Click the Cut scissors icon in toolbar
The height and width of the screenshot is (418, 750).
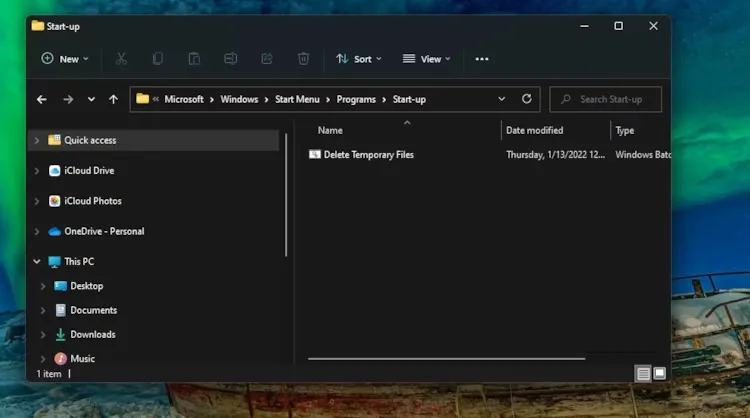(121, 59)
